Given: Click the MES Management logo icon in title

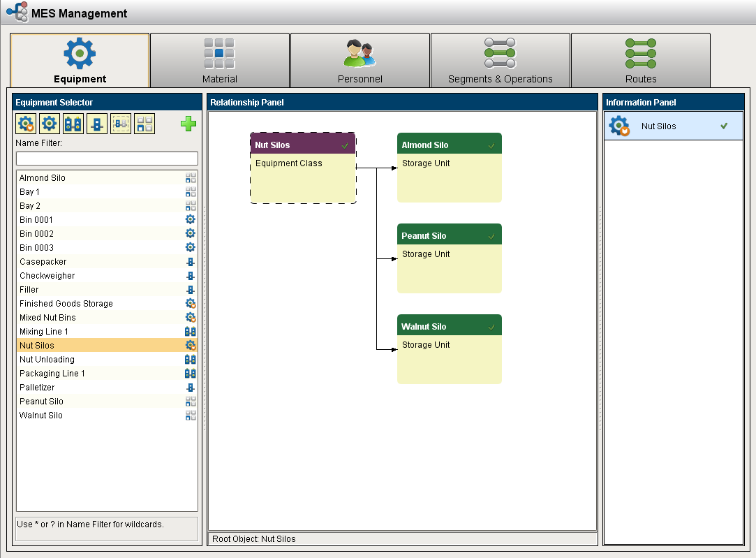Looking at the screenshot, I should click(17, 13).
